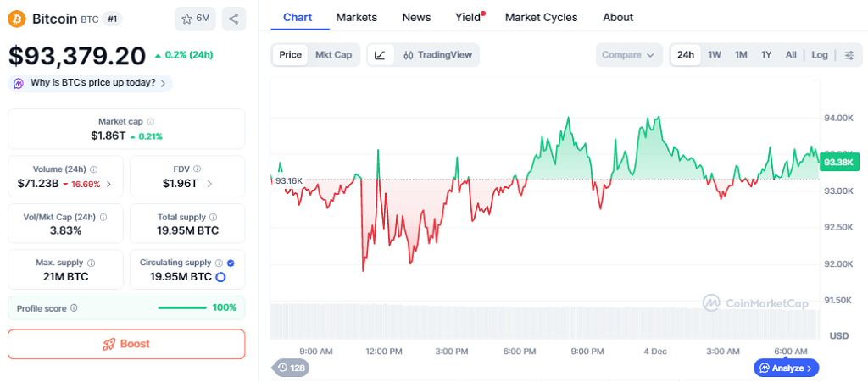Viewport: 868px width, 382px height.
Task: Click Market cap info icon
Action: pos(151,122)
